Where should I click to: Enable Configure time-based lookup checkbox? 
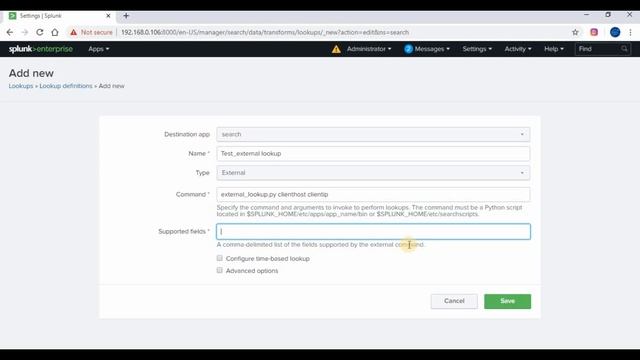coord(220,258)
